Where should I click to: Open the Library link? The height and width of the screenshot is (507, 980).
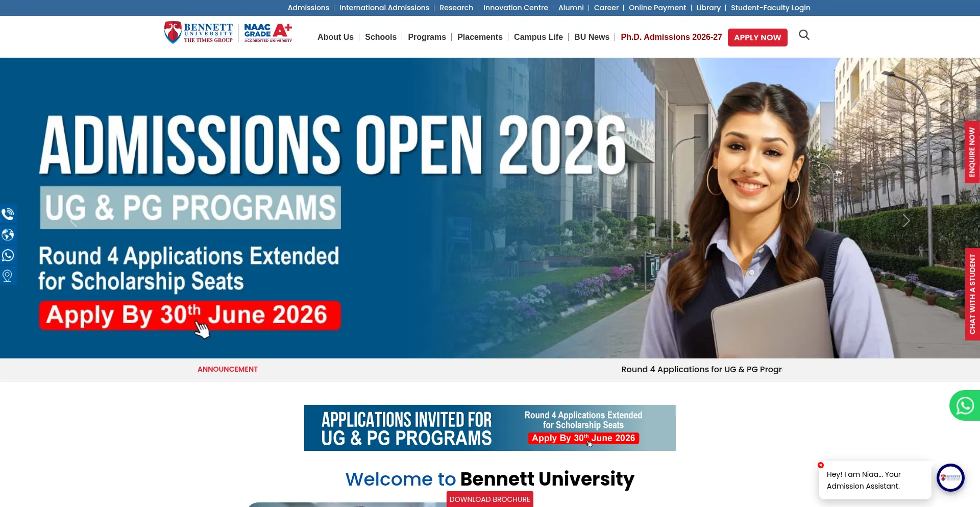(x=708, y=8)
